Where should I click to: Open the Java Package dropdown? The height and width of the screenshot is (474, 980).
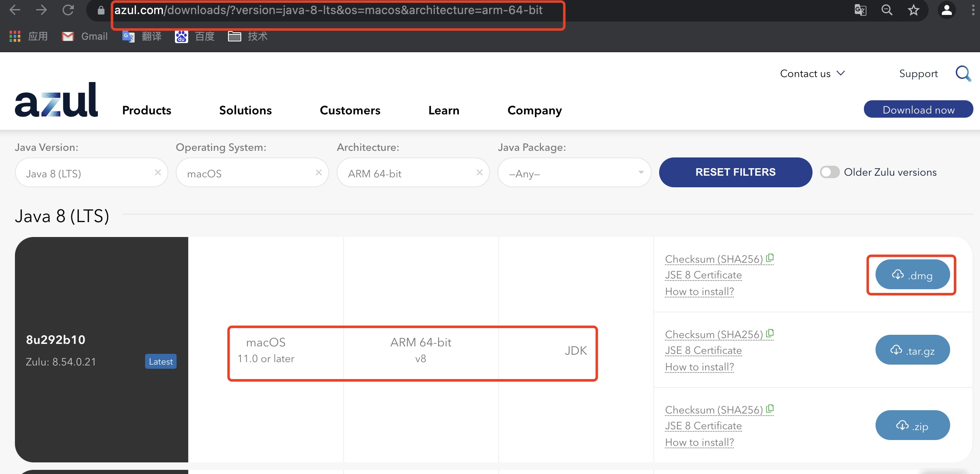click(x=574, y=172)
